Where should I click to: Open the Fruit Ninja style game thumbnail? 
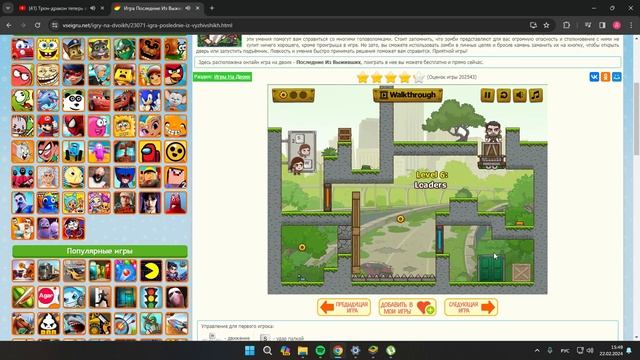(x=23, y=297)
